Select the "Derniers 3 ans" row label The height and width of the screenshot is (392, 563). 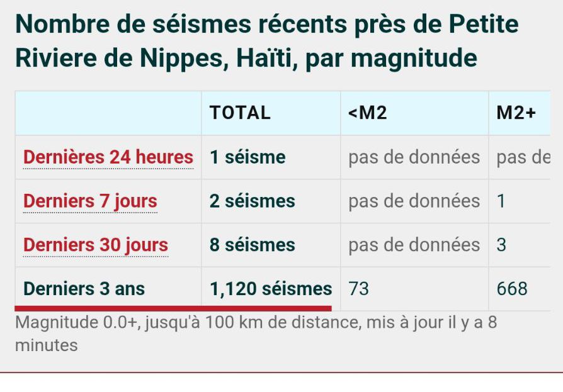tap(84, 289)
